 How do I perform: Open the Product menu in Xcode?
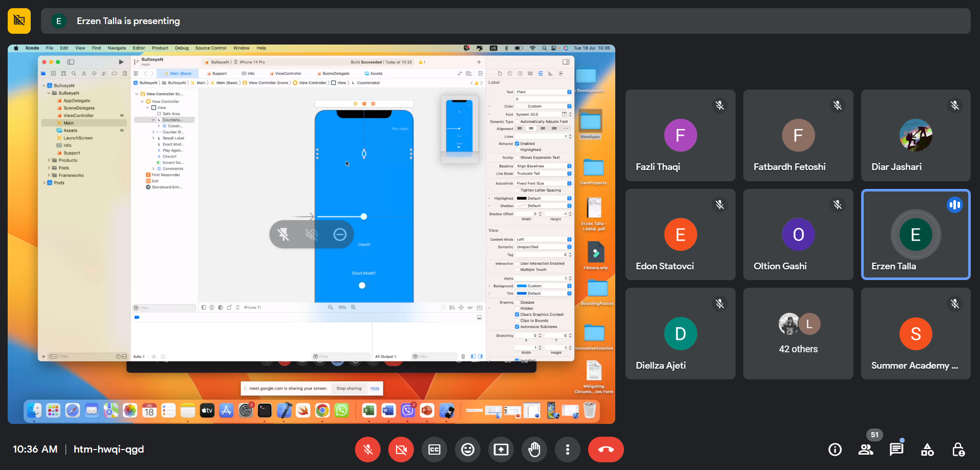pyautogui.click(x=160, y=48)
